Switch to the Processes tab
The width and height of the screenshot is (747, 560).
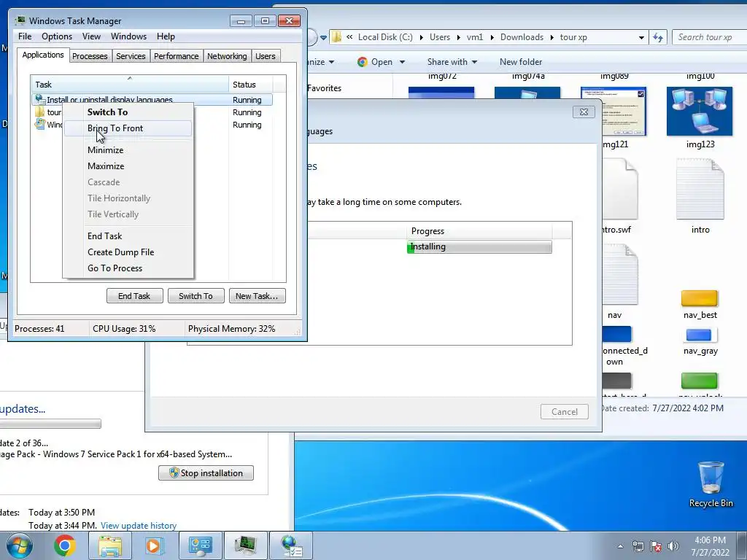pyautogui.click(x=90, y=56)
